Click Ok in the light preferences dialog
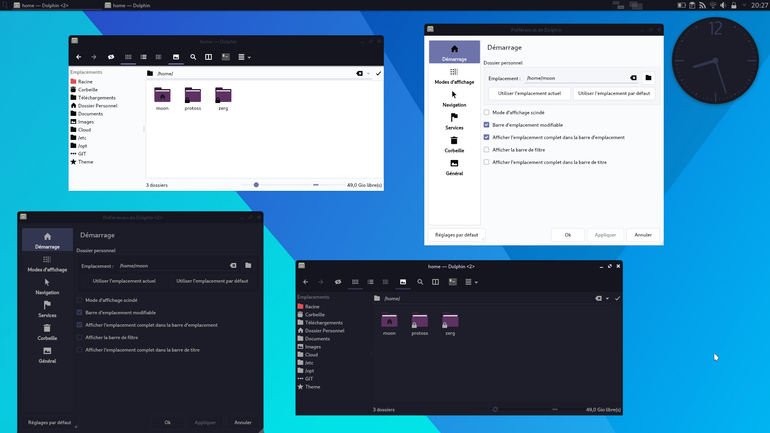770x433 pixels. pyautogui.click(x=568, y=235)
